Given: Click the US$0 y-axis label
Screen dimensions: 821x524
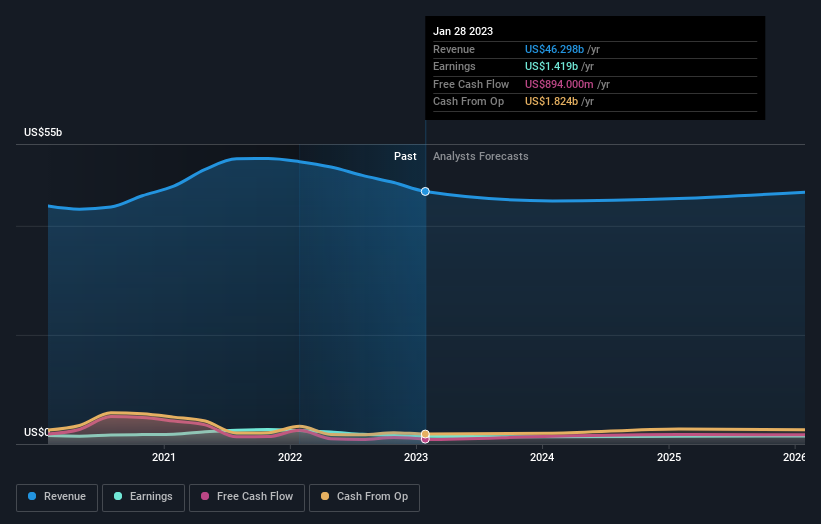Looking at the screenshot, I should tap(36, 432).
